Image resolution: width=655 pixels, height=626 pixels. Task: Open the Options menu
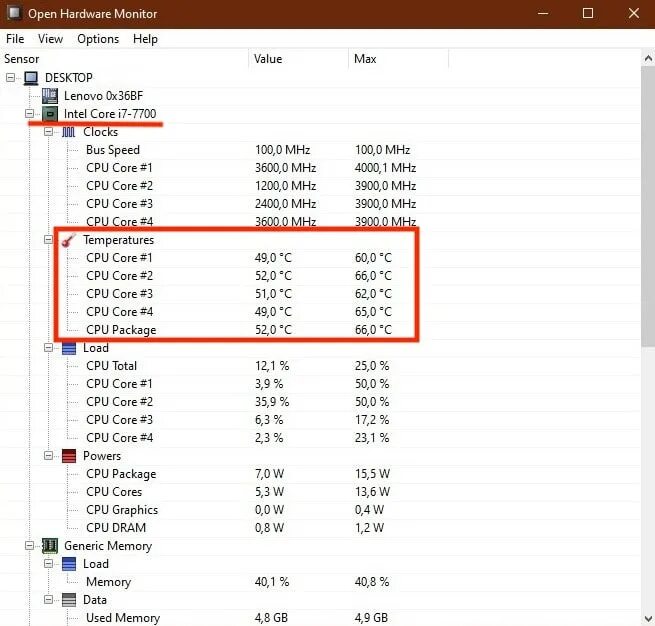click(x=98, y=39)
